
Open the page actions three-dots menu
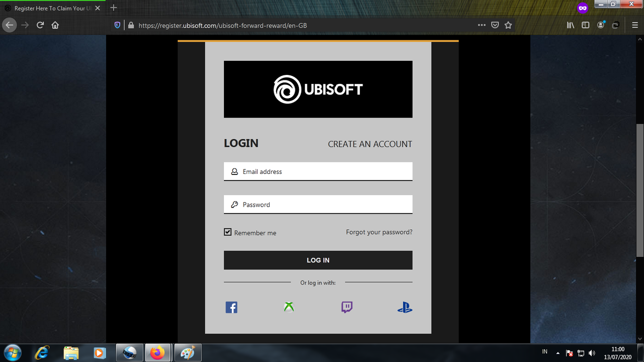coord(481,25)
